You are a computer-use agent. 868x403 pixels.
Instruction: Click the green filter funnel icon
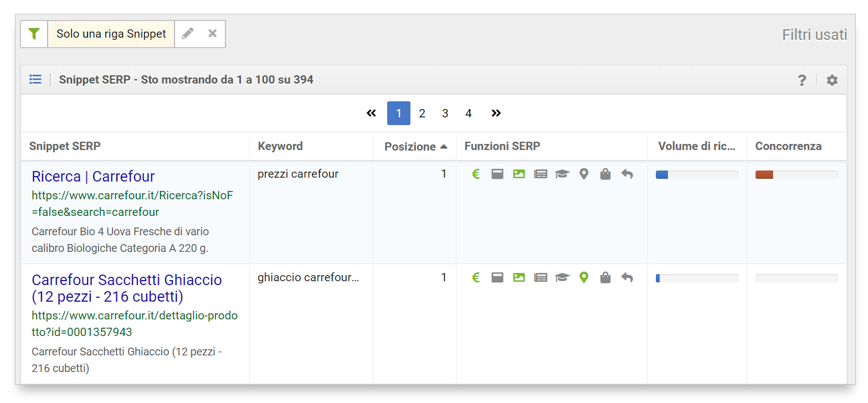click(x=34, y=34)
